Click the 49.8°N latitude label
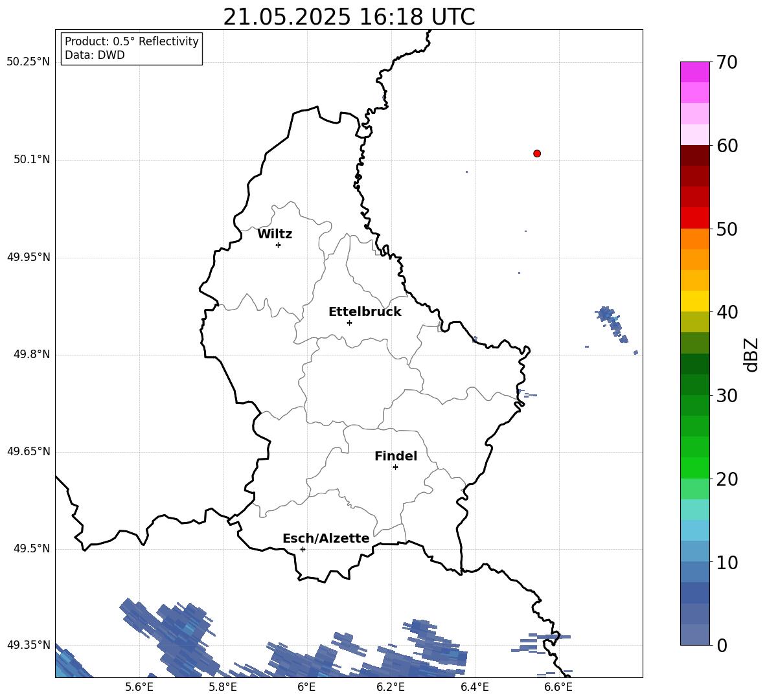767x700 pixels. pyautogui.click(x=32, y=354)
